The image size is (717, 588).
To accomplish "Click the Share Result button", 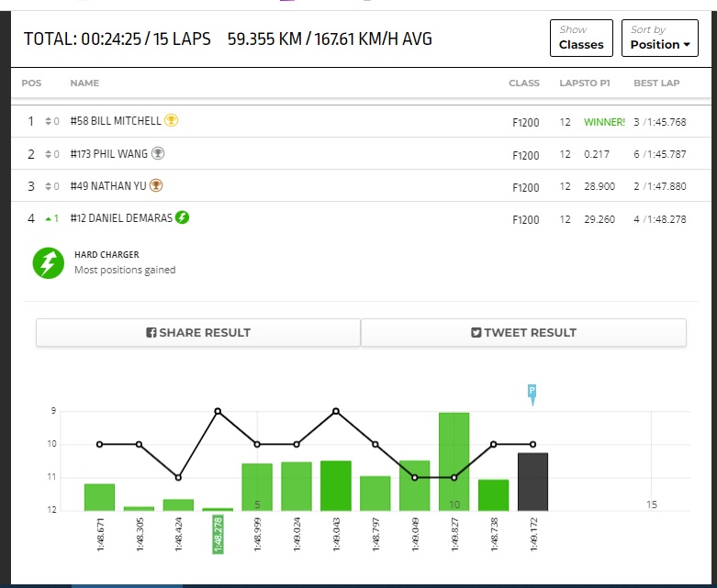I will [x=198, y=333].
